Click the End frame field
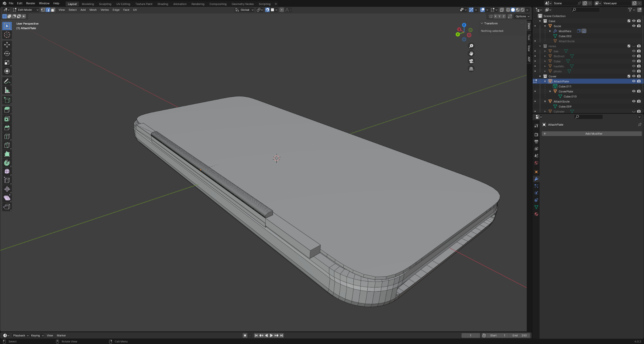Viewport: 644px width, 344px height. (x=519, y=336)
